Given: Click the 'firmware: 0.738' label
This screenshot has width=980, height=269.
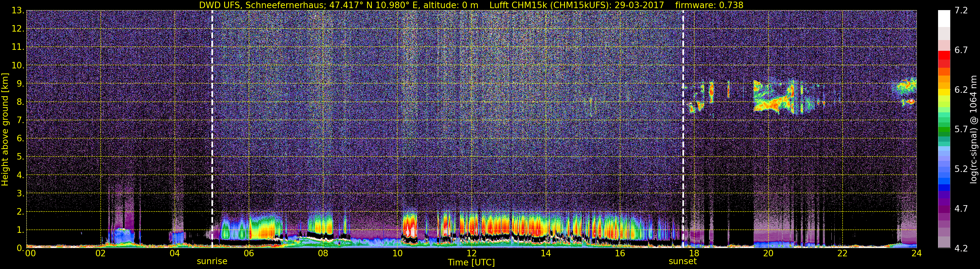Looking at the screenshot, I should (x=709, y=5).
